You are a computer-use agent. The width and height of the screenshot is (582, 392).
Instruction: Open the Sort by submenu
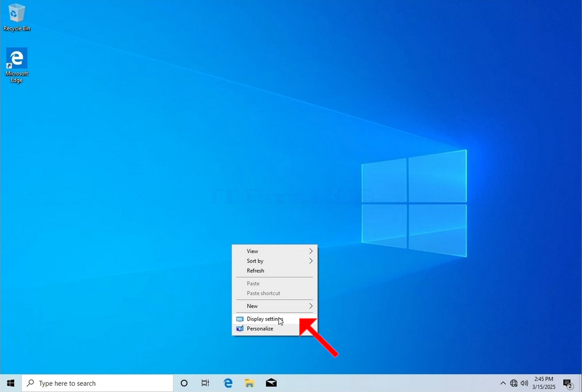pos(275,261)
